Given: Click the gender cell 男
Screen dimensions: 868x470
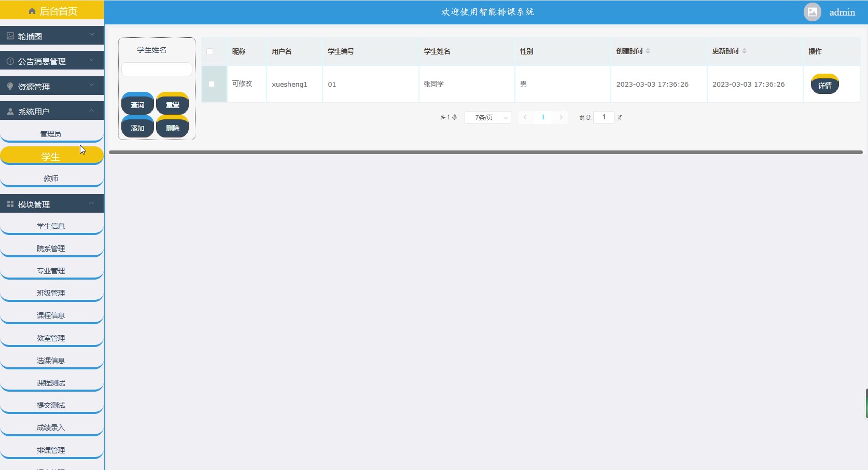Looking at the screenshot, I should [523, 84].
